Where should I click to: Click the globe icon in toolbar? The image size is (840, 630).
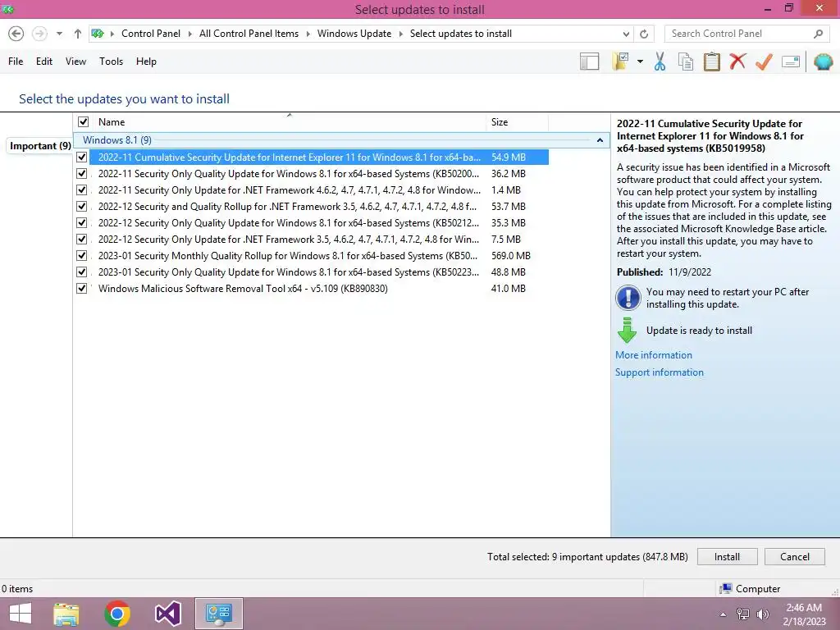point(823,62)
